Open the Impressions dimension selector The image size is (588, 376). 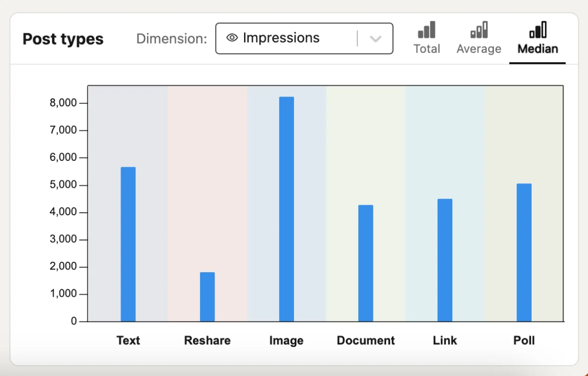pyautogui.click(x=289, y=38)
